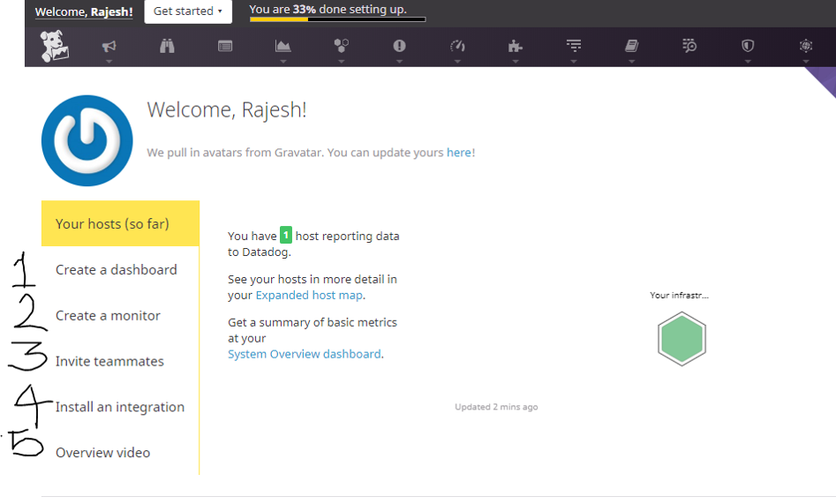The width and height of the screenshot is (836, 504).
Task: Click the area chart Metrics icon
Action: [282, 47]
